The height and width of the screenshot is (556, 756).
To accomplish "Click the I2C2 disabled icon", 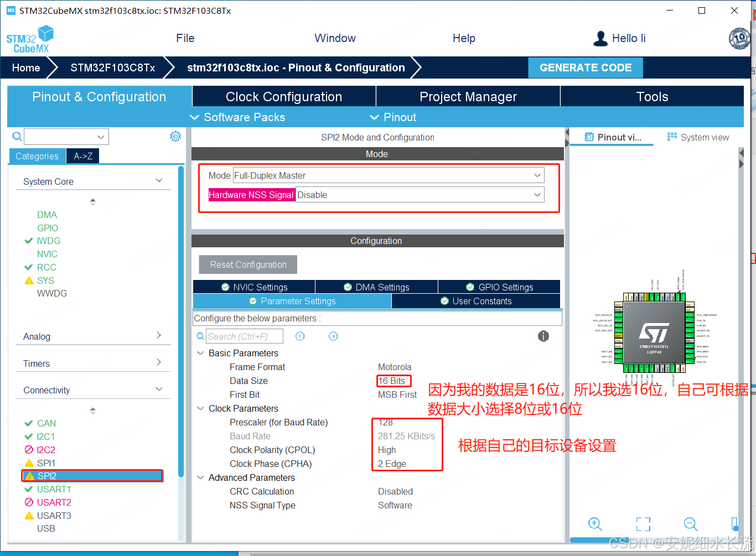I will pos(29,450).
